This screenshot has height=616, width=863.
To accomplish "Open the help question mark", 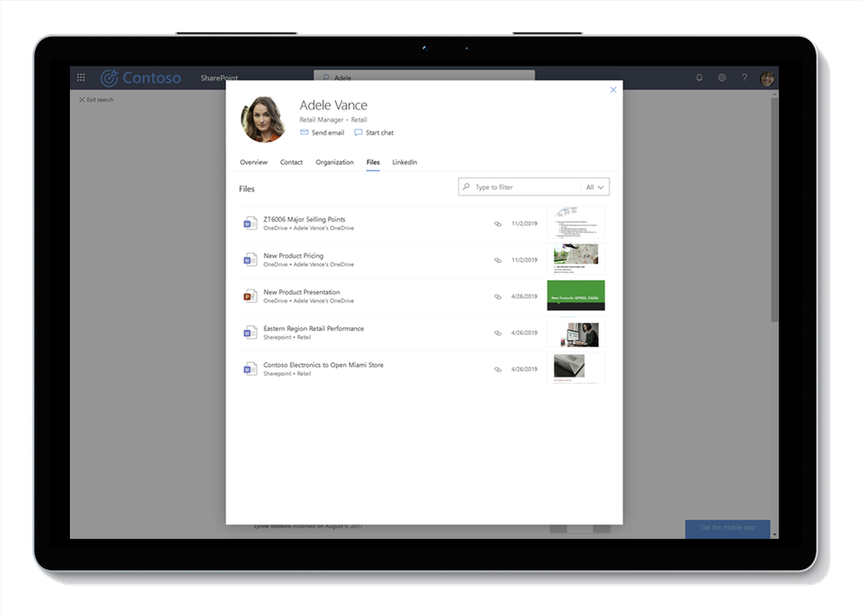I will pyautogui.click(x=744, y=78).
